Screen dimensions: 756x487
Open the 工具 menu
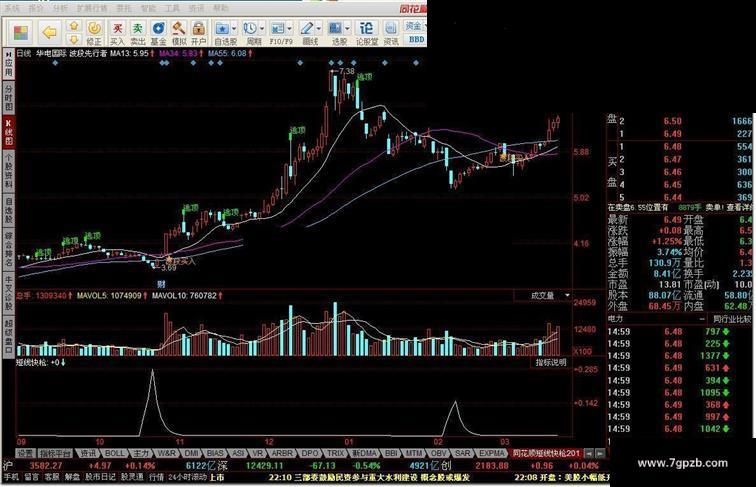point(172,8)
